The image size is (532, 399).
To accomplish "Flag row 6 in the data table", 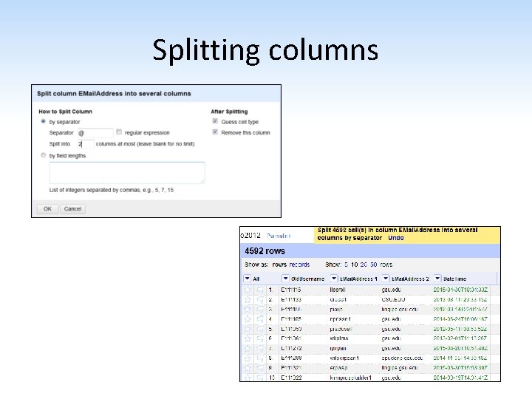I will point(260,338).
